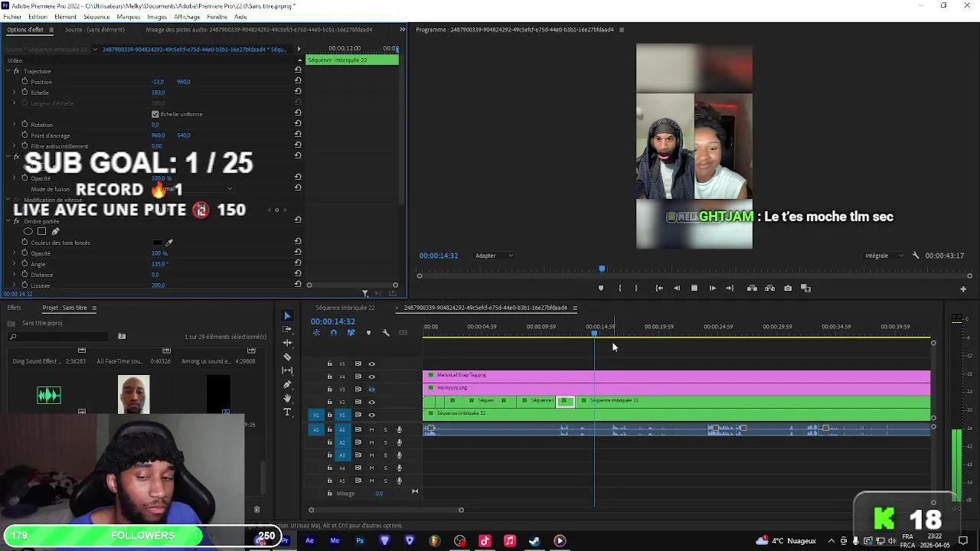
Task: Show the hidden V3 track
Action: [371, 389]
